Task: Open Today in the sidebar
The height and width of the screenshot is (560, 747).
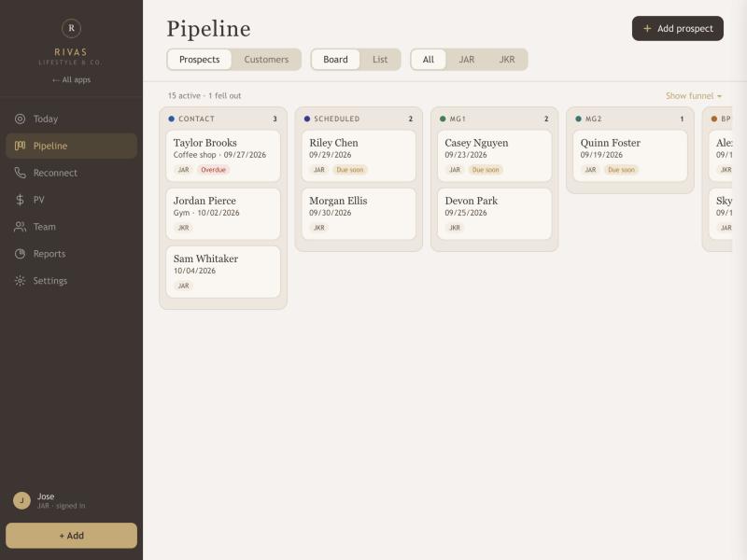Action: 72,119
